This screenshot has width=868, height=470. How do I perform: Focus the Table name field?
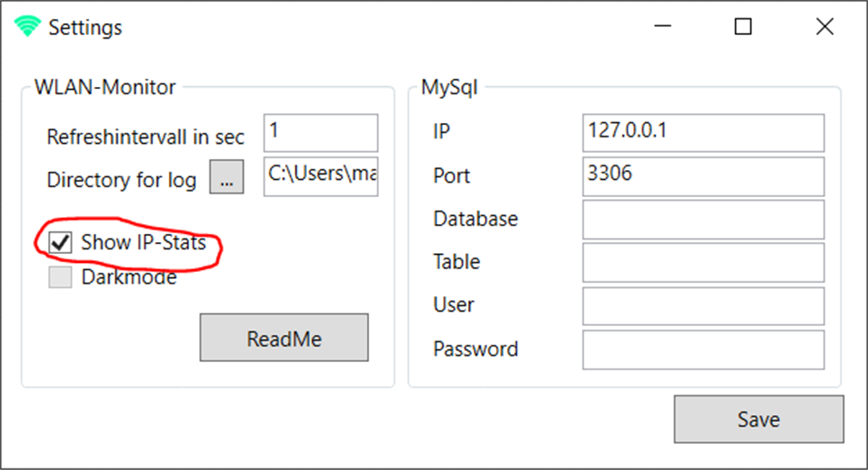click(x=703, y=262)
